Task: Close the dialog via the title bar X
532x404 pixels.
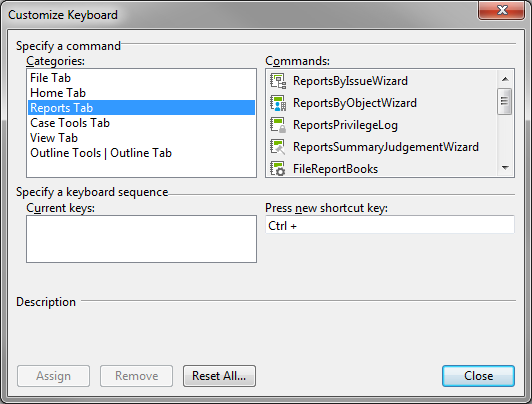Action: coord(502,10)
